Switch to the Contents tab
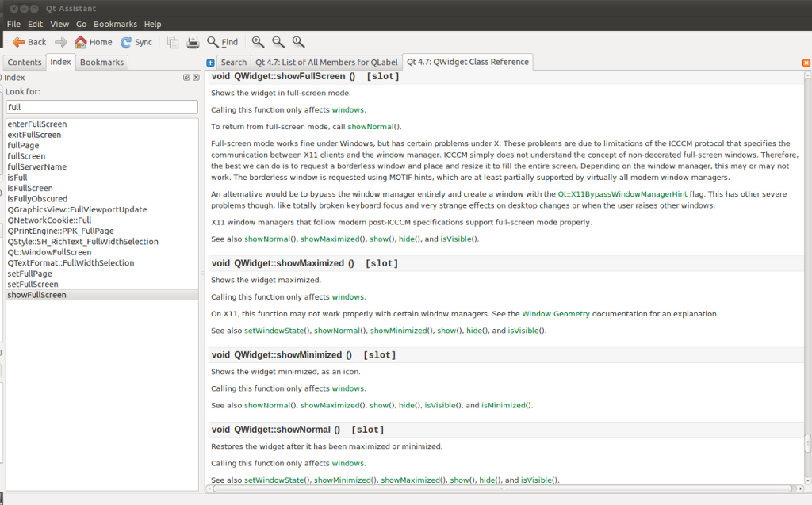 pos(25,62)
